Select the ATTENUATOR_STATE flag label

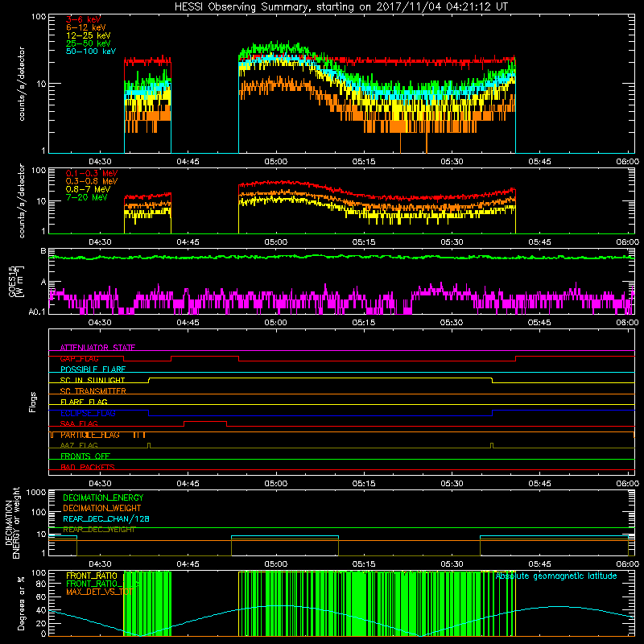point(97,348)
